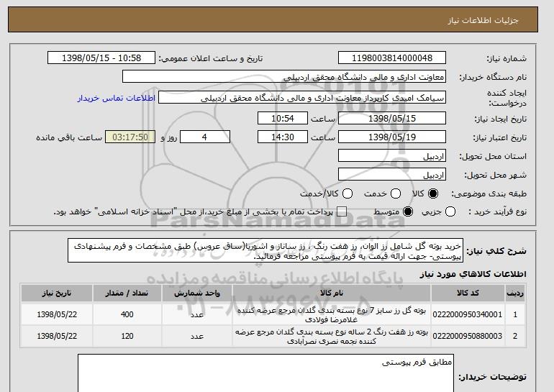Click the نام کالا column header

tap(332, 293)
